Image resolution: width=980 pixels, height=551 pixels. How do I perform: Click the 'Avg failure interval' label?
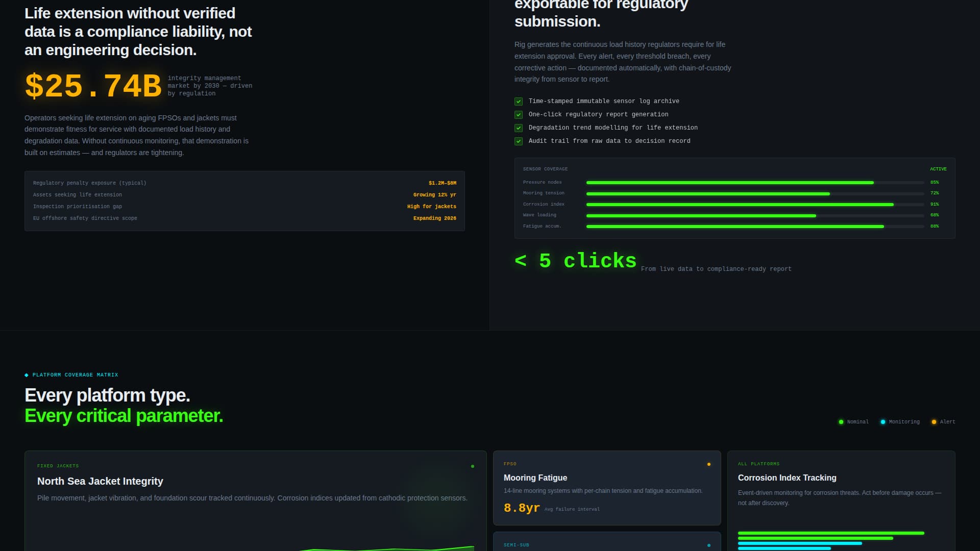pyautogui.click(x=572, y=509)
